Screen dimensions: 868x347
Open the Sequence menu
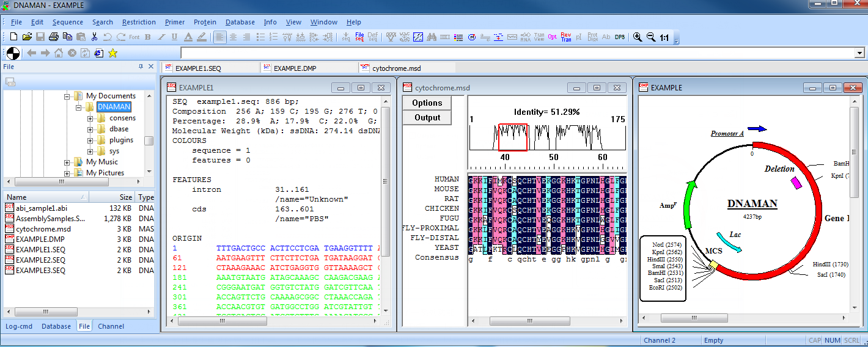68,22
